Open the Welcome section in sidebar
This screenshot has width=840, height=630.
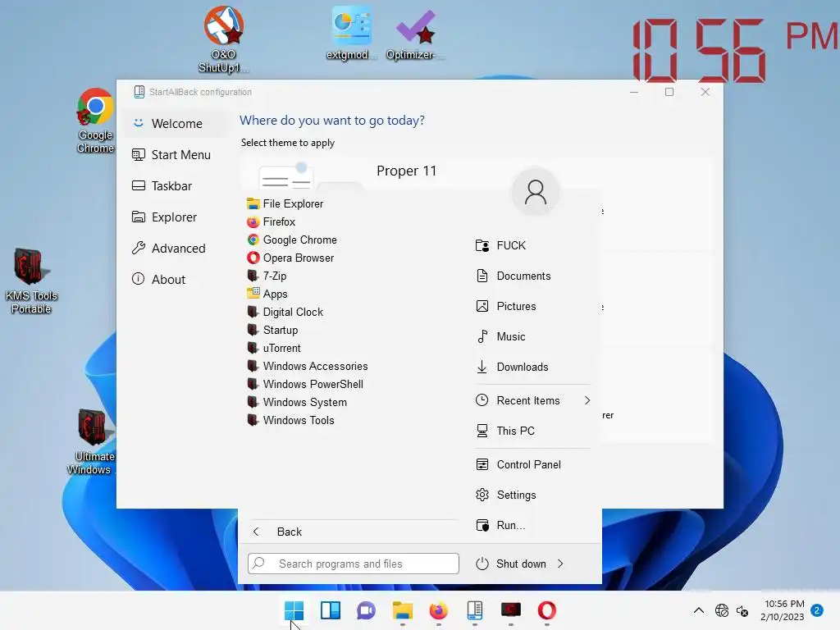[x=177, y=123]
